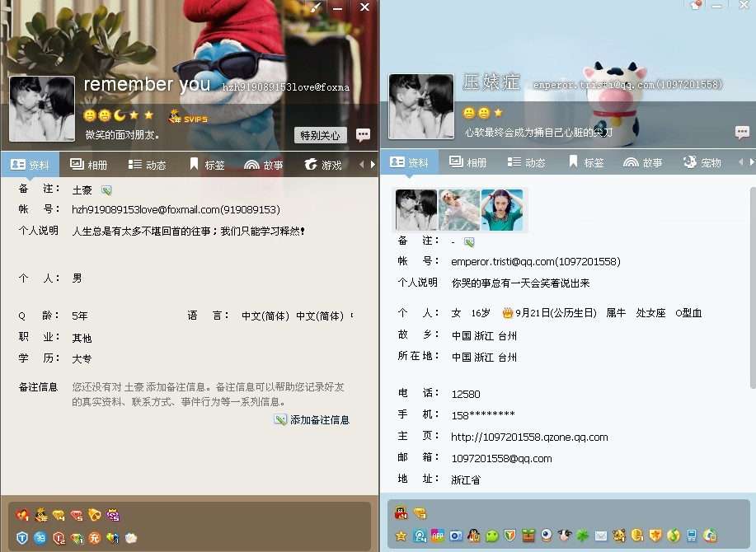Open 故事 tab in right window
Viewport: 756px width, 552px height.
coord(643,162)
